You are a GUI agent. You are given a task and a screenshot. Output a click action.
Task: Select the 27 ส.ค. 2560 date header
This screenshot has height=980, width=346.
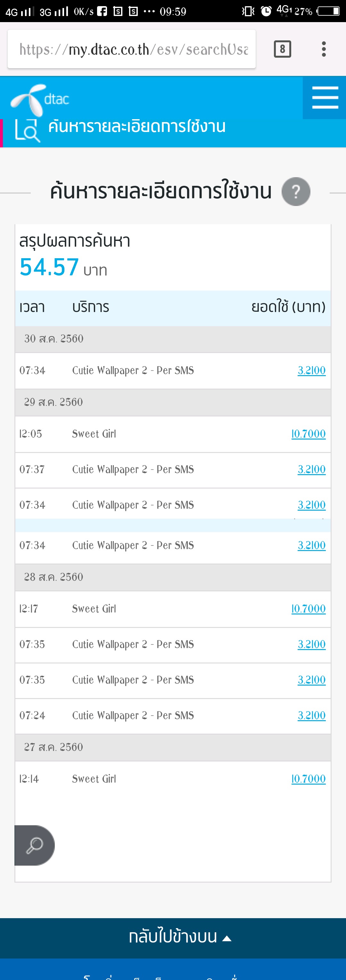point(54,747)
